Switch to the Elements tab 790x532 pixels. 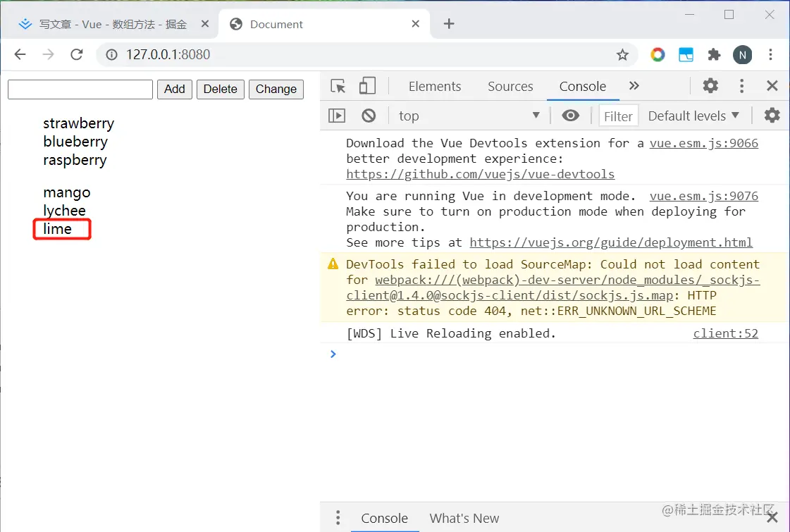pos(435,87)
